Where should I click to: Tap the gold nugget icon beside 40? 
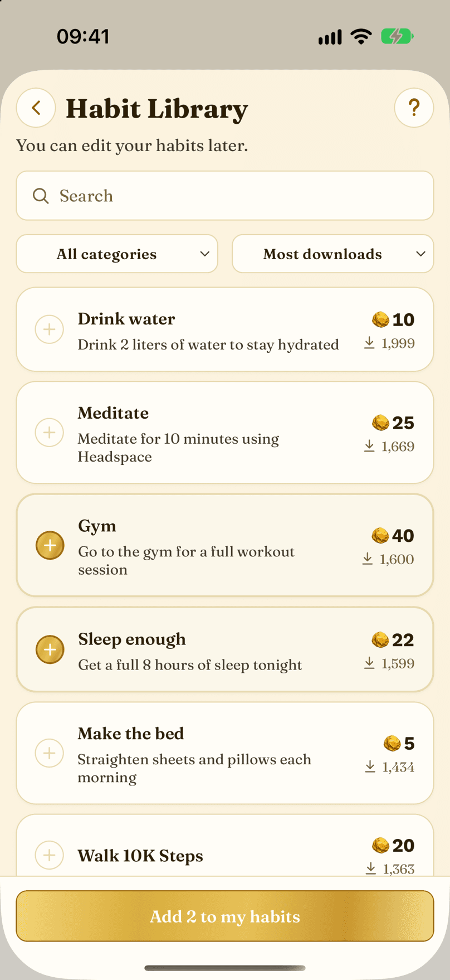tap(380, 535)
